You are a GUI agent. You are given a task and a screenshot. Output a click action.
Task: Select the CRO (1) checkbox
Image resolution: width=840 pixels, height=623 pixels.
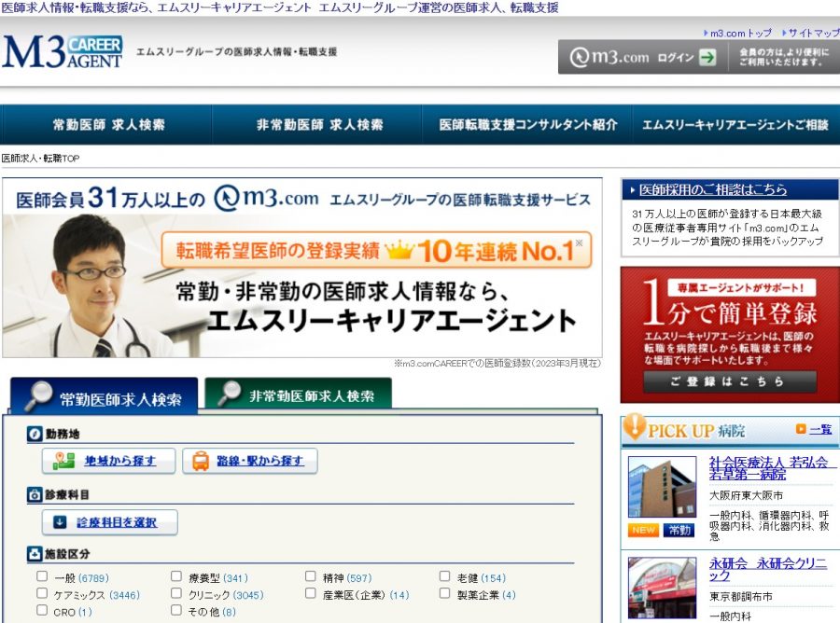[x=42, y=610]
